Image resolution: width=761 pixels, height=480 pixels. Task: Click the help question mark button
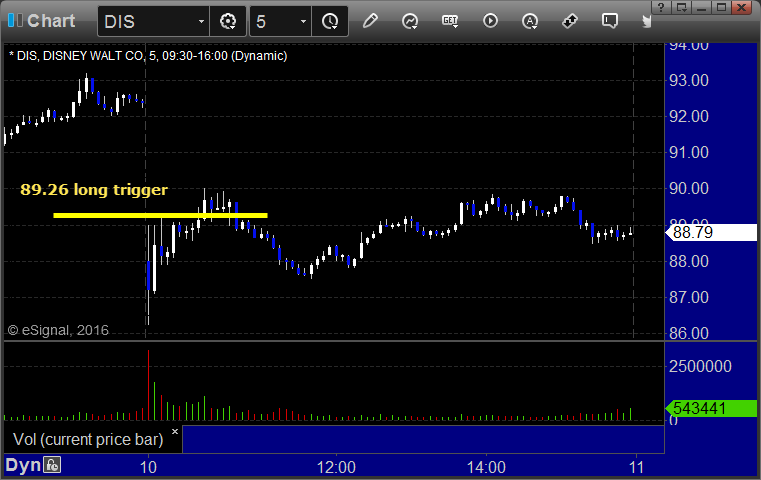coord(661,7)
